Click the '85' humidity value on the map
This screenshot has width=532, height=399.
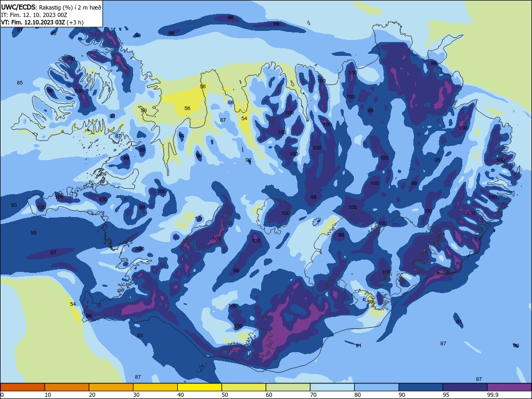tap(20, 83)
